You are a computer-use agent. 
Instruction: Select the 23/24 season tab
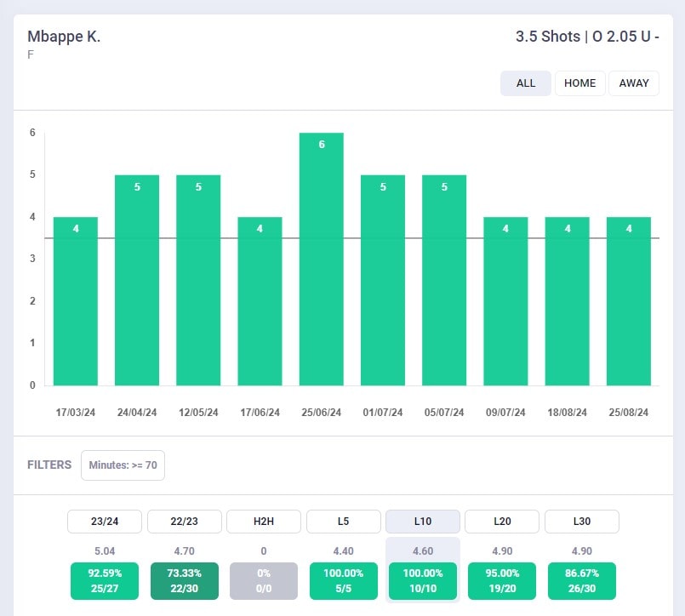pos(105,522)
